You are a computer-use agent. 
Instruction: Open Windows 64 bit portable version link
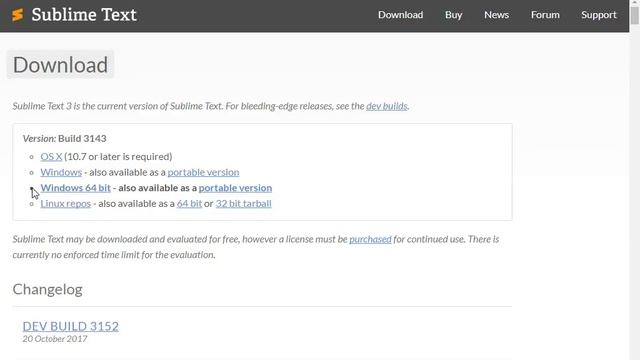[235, 188]
